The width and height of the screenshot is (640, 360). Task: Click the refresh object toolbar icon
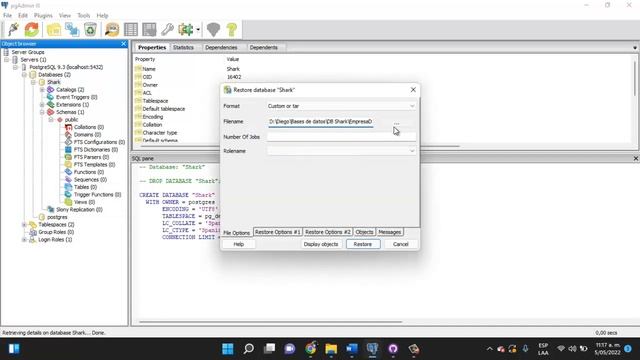pyautogui.click(x=31, y=29)
